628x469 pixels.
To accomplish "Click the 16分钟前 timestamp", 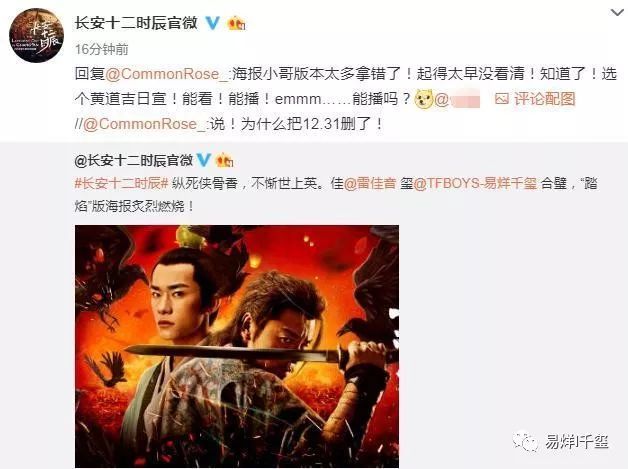I will coord(102,49).
